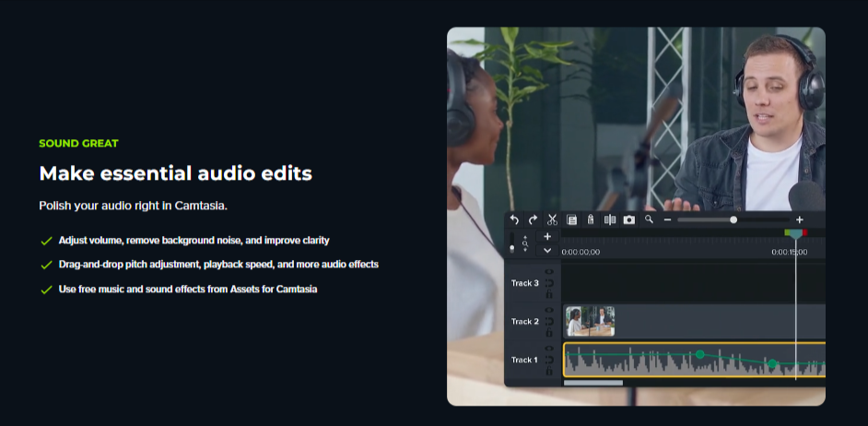Click the Undo arrow in timeline toolbar
This screenshot has width=868, height=426.
[x=514, y=220]
